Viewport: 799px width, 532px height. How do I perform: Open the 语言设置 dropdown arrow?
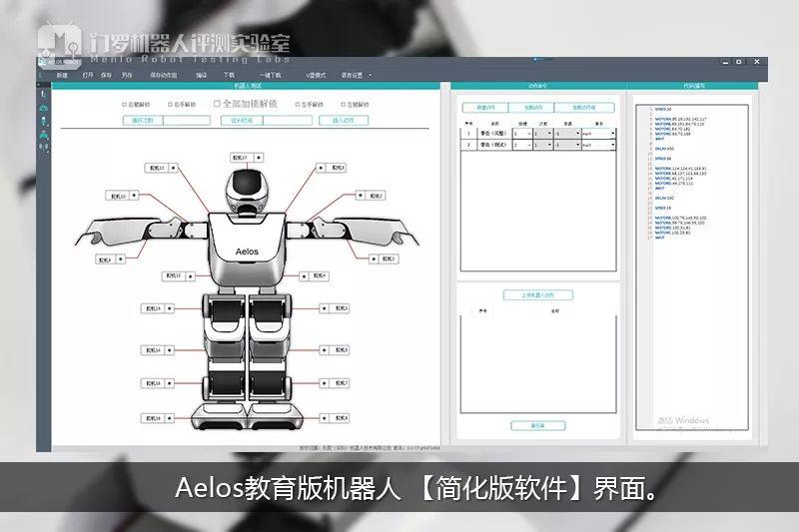pyautogui.click(x=371, y=75)
